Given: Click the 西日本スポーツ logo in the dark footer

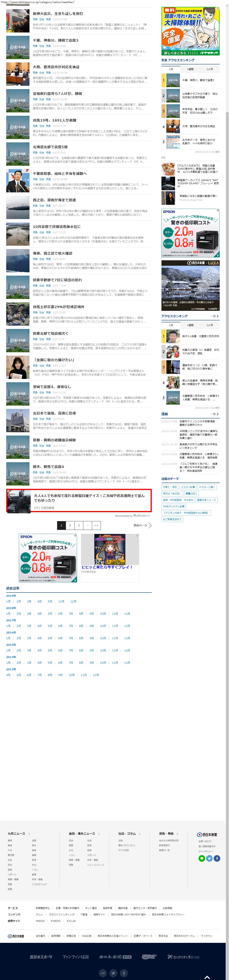Looking at the screenshot, I should coord(41,956).
